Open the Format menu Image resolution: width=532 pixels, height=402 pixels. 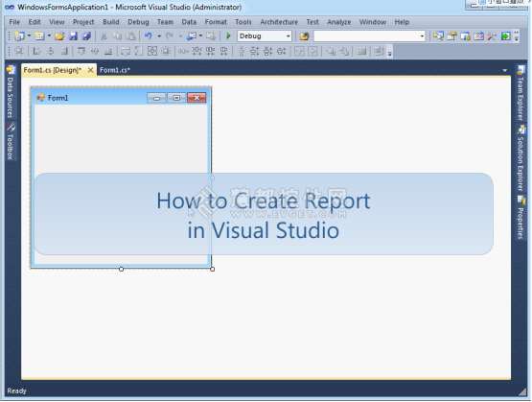pyautogui.click(x=216, y=22)
